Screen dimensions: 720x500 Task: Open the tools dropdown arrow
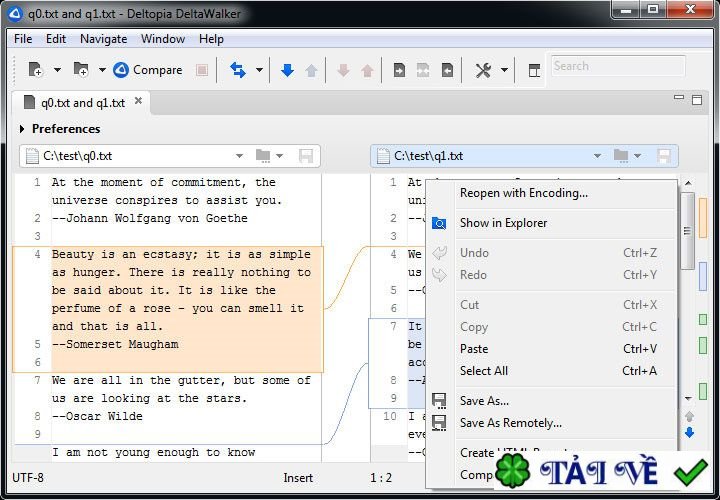click(504, 70)
